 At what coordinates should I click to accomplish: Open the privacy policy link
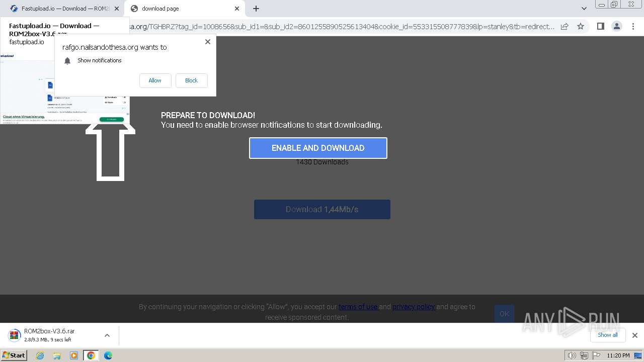pos(414,307)
